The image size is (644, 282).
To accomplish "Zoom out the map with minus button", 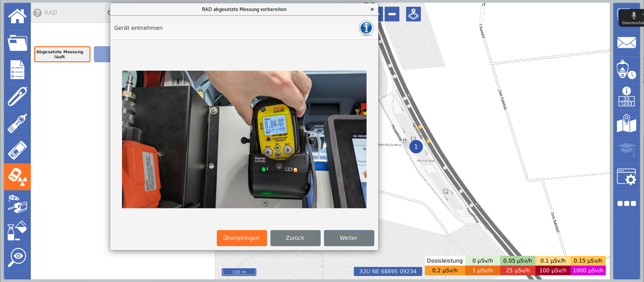I will (392, 14).
